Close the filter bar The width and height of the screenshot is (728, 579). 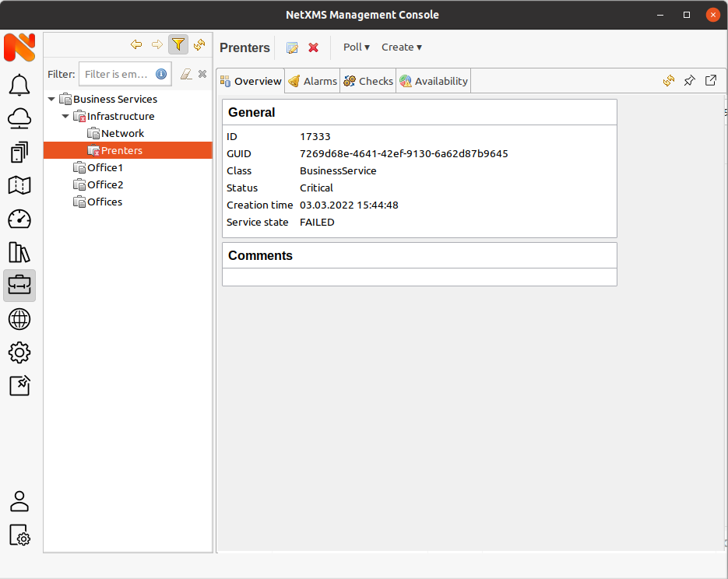202,74
